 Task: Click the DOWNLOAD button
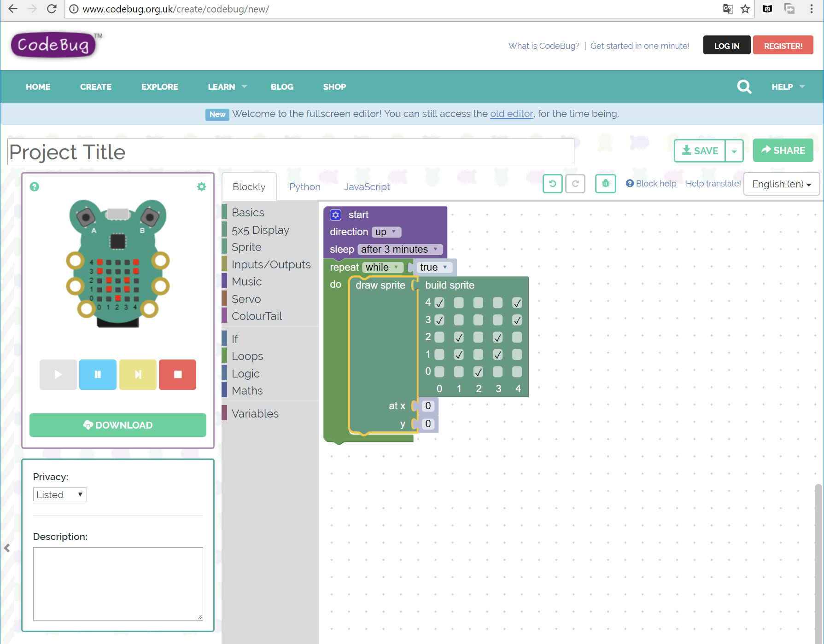(x=118, y=425)
